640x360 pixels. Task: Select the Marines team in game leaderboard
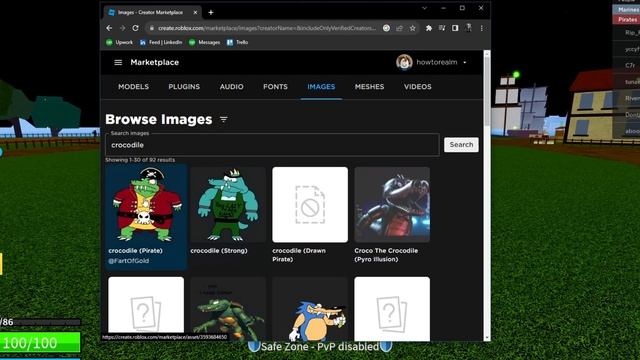click(x=627, y=9)
